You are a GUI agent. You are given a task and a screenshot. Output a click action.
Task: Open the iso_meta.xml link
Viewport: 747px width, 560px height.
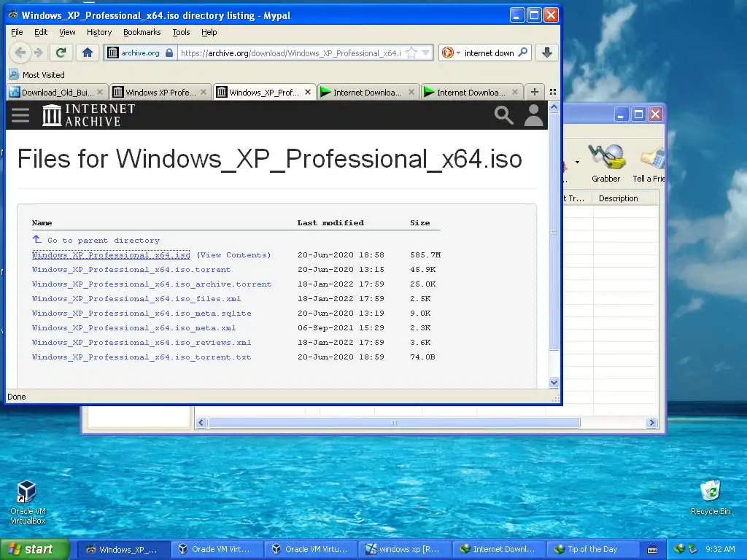134,327
